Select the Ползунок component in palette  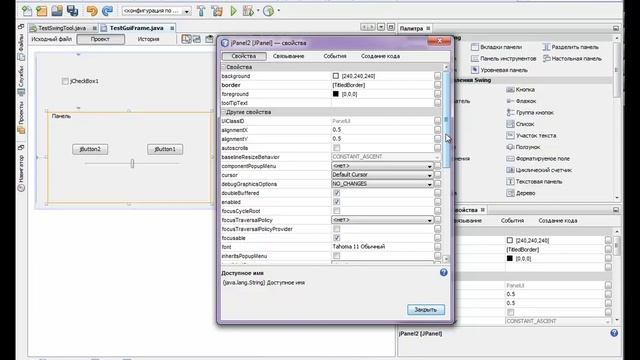click(523, 147)
